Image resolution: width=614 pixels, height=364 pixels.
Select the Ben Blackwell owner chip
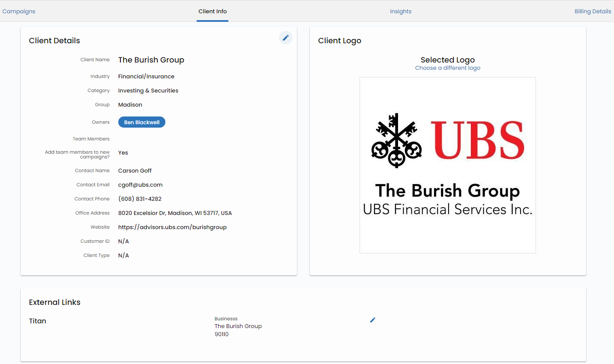click(x=141, y=122)
